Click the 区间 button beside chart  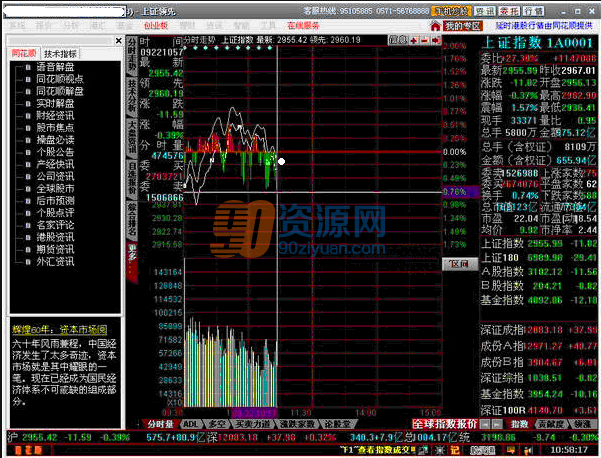point(460,264)
